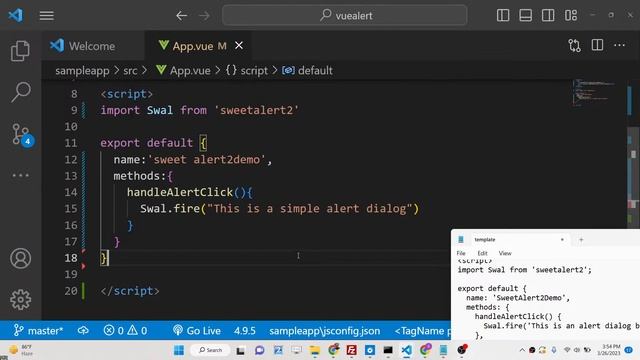The width and height of the screenshot is (640, 360).
Task: Click the master* branch in the status bar
Action: coord(38,330)
